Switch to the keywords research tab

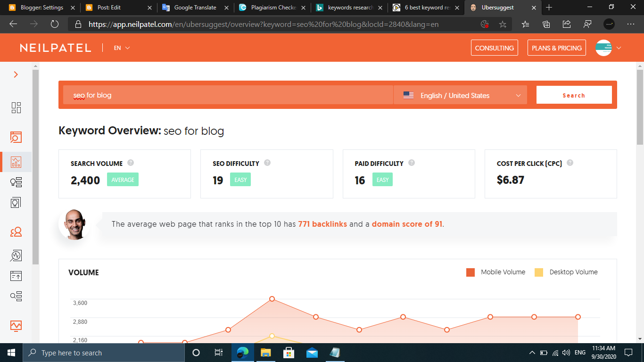point(349,8)
